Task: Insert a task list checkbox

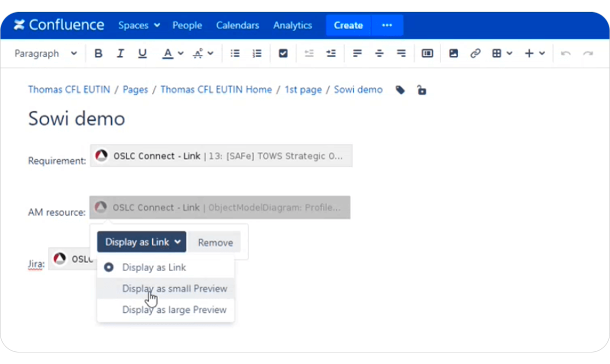Action: pyautogui.click(x=283, y=53)
